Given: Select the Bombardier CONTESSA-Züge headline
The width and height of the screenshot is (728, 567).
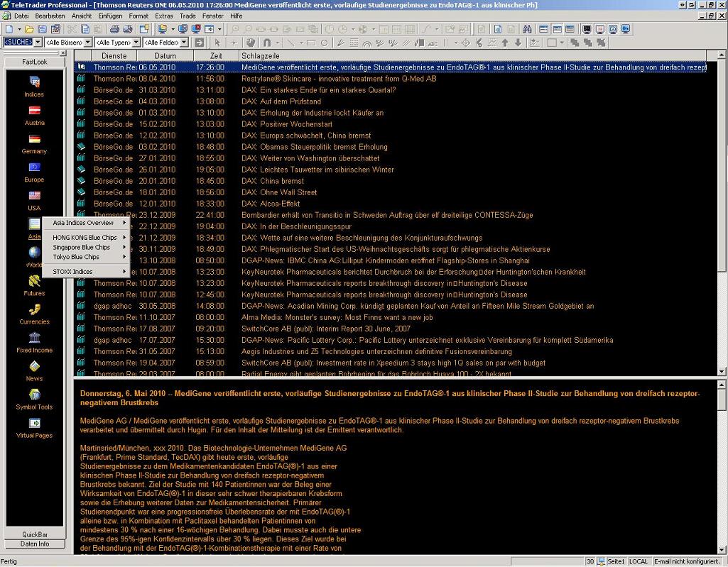Looking at the screenshot, I should click(387, 215).
